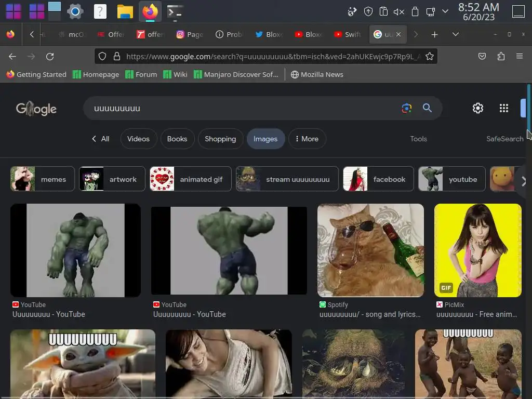532x399 pixels.
Task: Reload the current page
Action: [50, 56]
